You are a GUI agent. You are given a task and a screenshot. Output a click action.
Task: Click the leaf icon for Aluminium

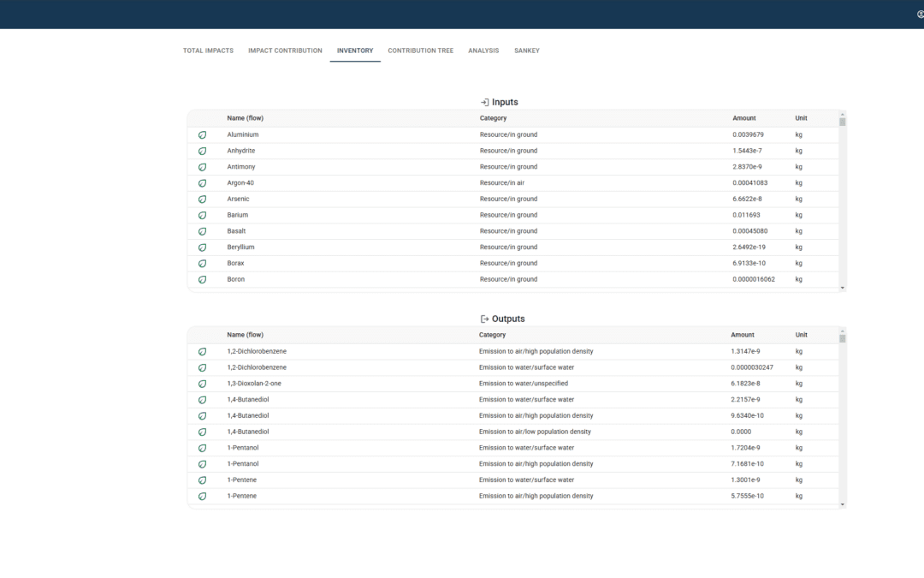coord(202,135)
